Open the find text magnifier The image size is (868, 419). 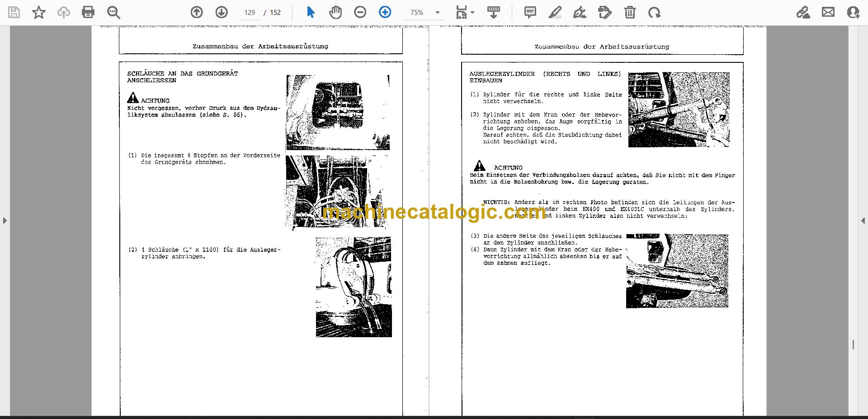113,12
